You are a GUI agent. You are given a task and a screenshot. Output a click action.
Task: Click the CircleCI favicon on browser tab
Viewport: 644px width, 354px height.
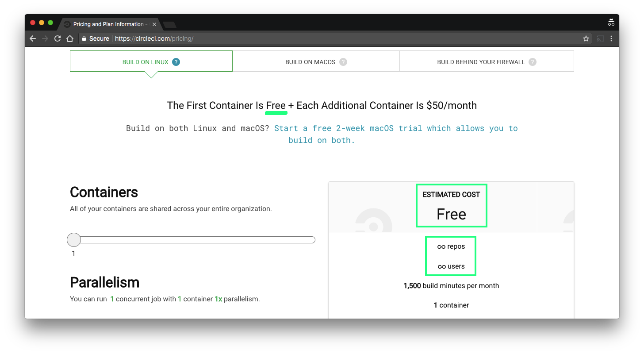click(67, 24)
